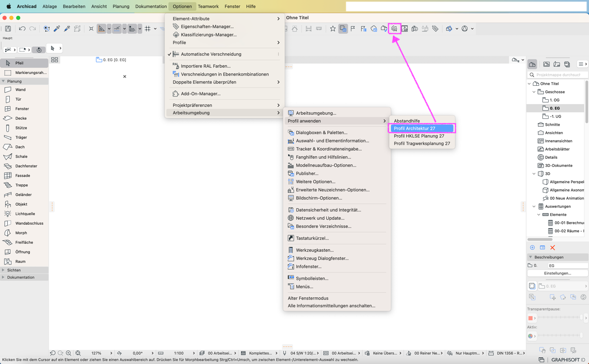
Task: Adjust the Transparentpause slider
Action: (x=560, y=318)
